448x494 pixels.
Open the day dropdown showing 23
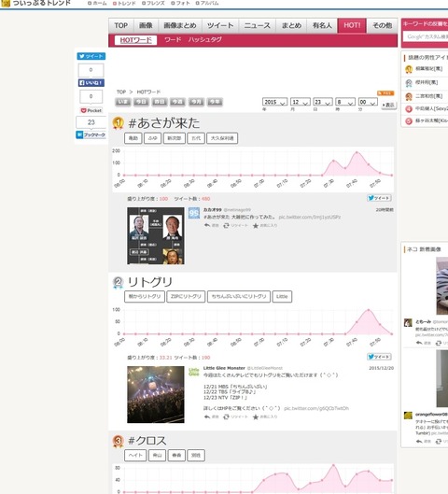pyautogui.click(x=323, y=102)
